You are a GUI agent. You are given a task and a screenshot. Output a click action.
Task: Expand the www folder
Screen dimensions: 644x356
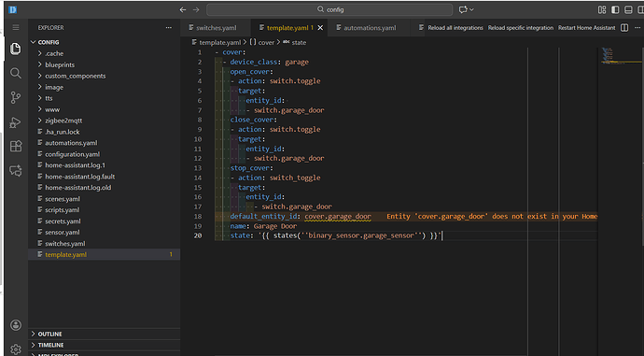[x=52, y=109]
